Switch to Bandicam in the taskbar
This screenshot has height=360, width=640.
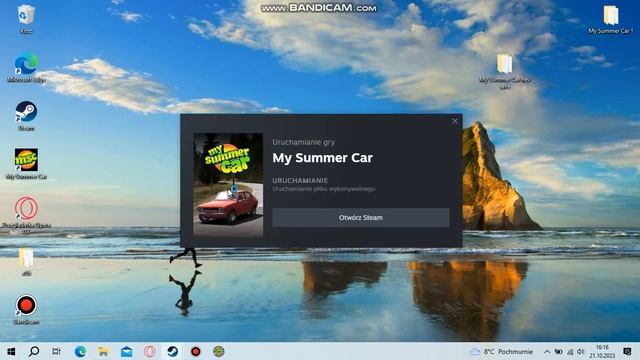pyautogui.click(x=196, y=351)
